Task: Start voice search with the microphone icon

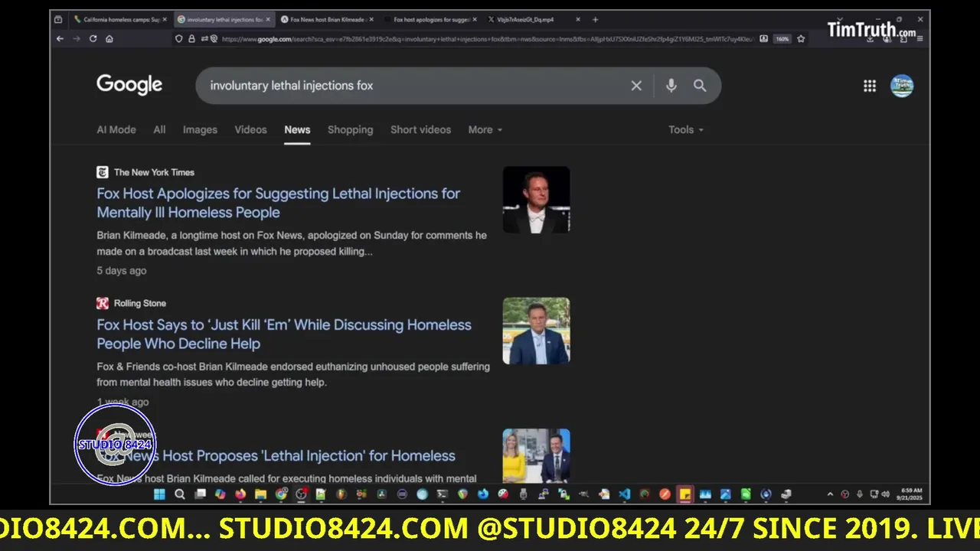Action: [671, 86]
